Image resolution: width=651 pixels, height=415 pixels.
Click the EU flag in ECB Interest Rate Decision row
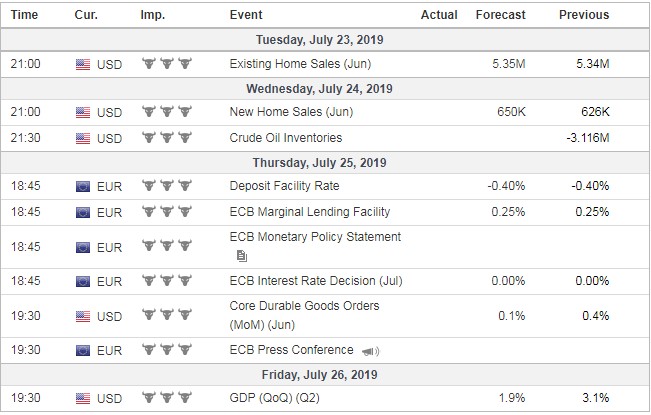[x=83, y=283]
